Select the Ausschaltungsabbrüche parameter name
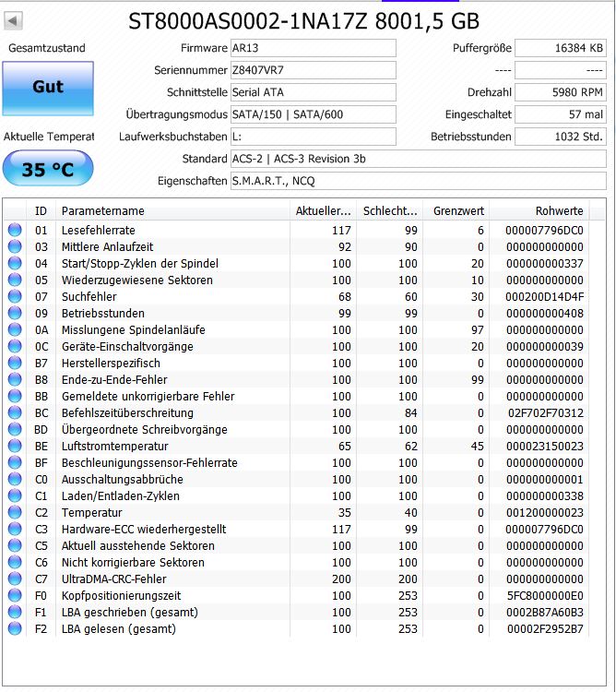The height and width of the screenshot is (692, 616). [x=123, y=479]
